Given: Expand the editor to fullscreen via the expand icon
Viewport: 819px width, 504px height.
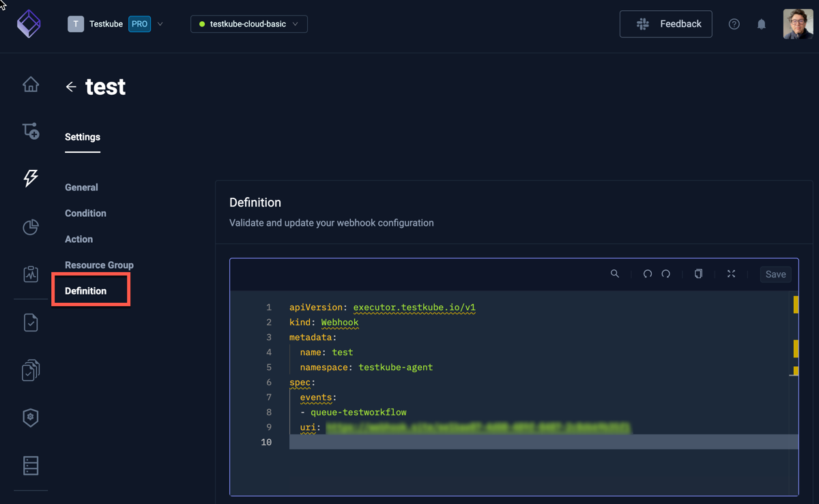Looking at the screenshot, I should tap(731, 273).
